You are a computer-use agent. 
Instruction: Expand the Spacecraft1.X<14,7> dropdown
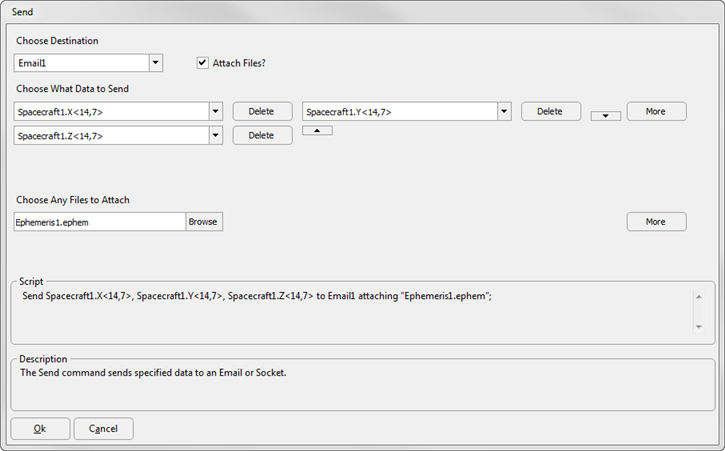(x=215, y=111)
